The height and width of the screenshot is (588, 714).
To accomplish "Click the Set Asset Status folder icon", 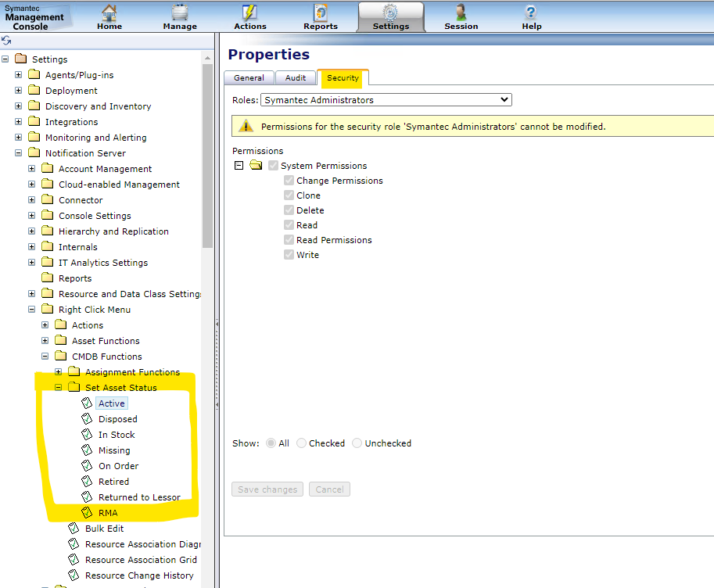I will [74, 387].
